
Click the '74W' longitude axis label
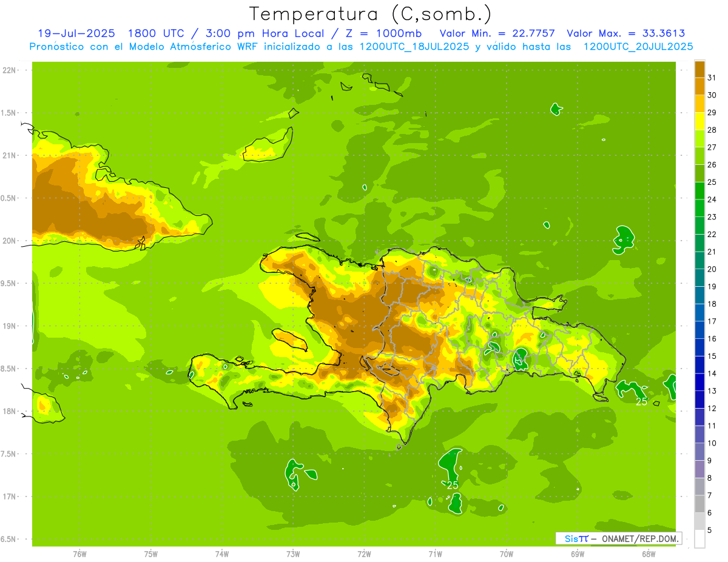tap(222, 554)
